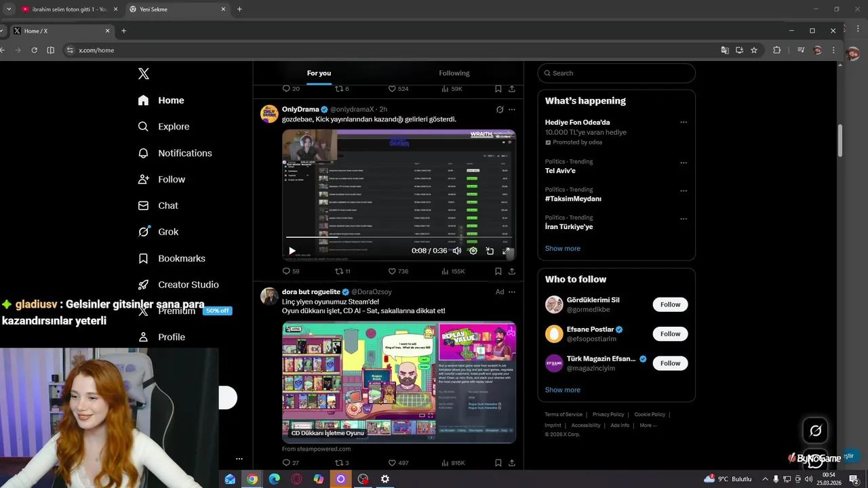Open options for Hediye Fon Odea'da trend
868x488 pixels.
coord(684,123)
